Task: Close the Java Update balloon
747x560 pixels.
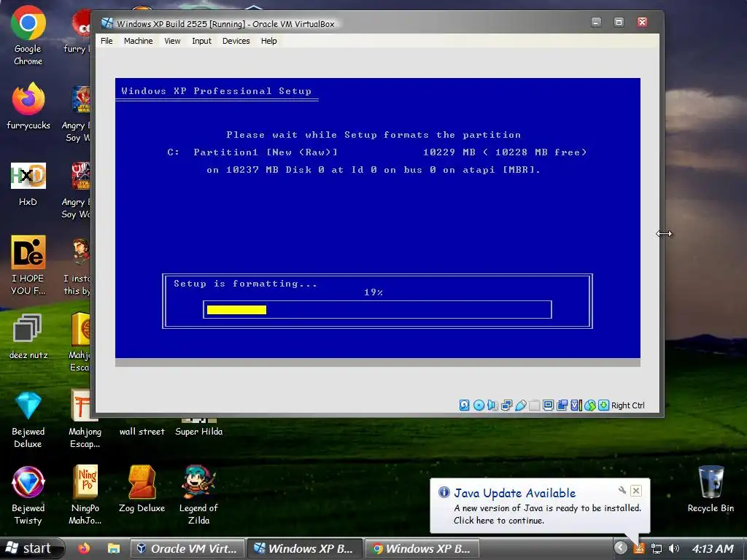Action: pos(636,491)
